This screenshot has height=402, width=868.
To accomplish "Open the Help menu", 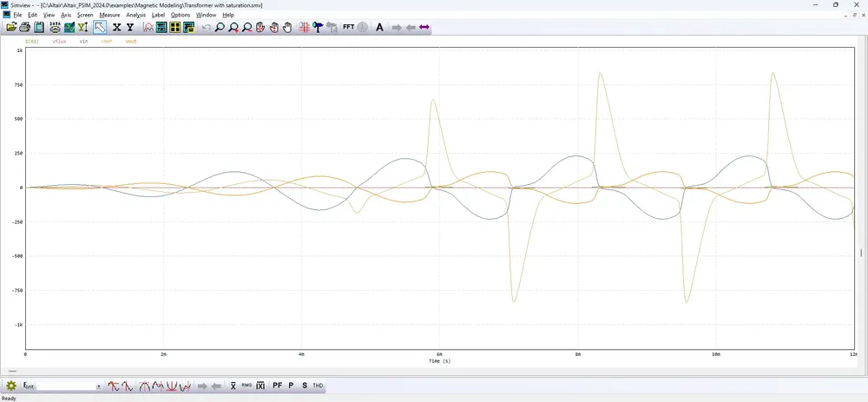I will [x=228, y=15].
